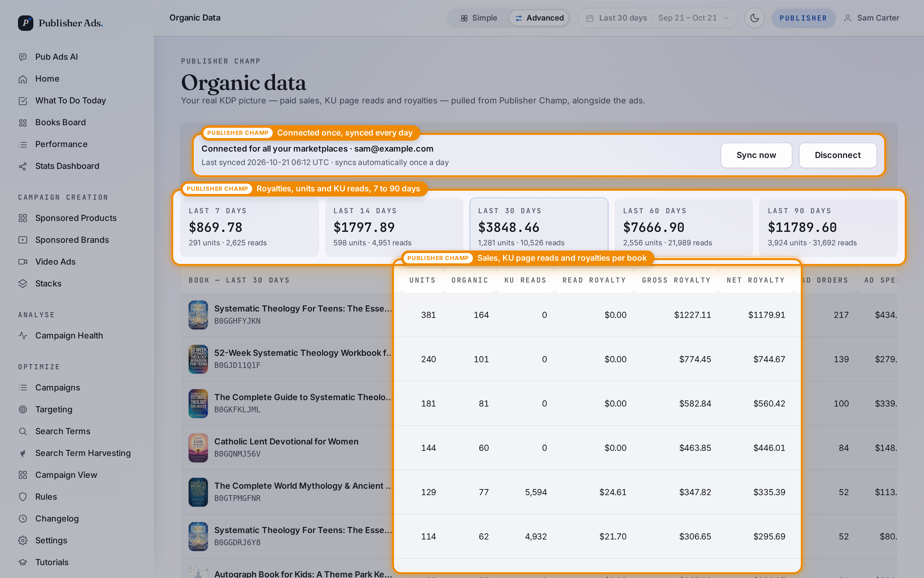Viewport: 924px width, 578px height.
Task: Click the PUBLISHER plan badge
Action: click(803, 18)
